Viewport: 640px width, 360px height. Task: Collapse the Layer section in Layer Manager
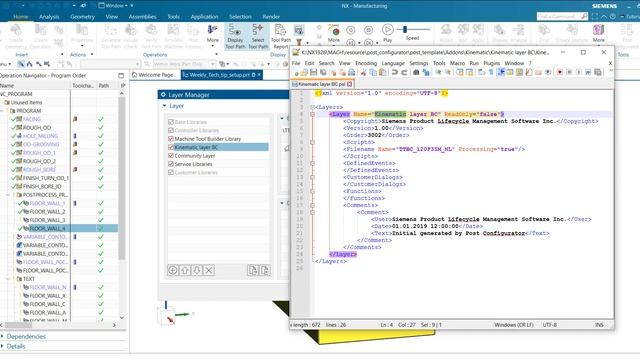pos(164,106)
